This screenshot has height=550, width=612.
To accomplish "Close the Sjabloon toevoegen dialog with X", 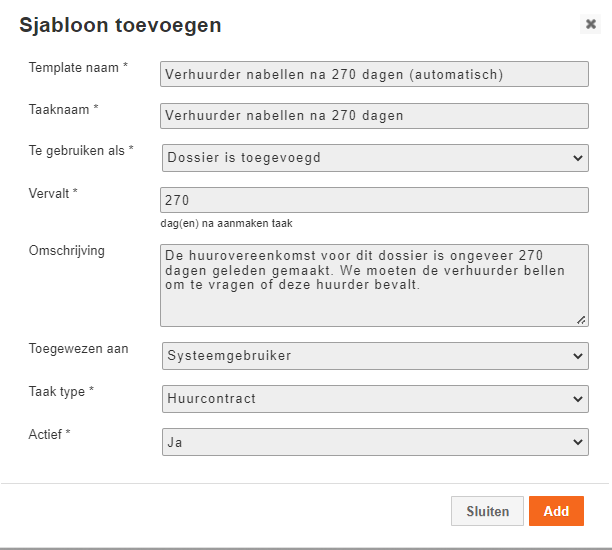I will click(x=590, y=25).
